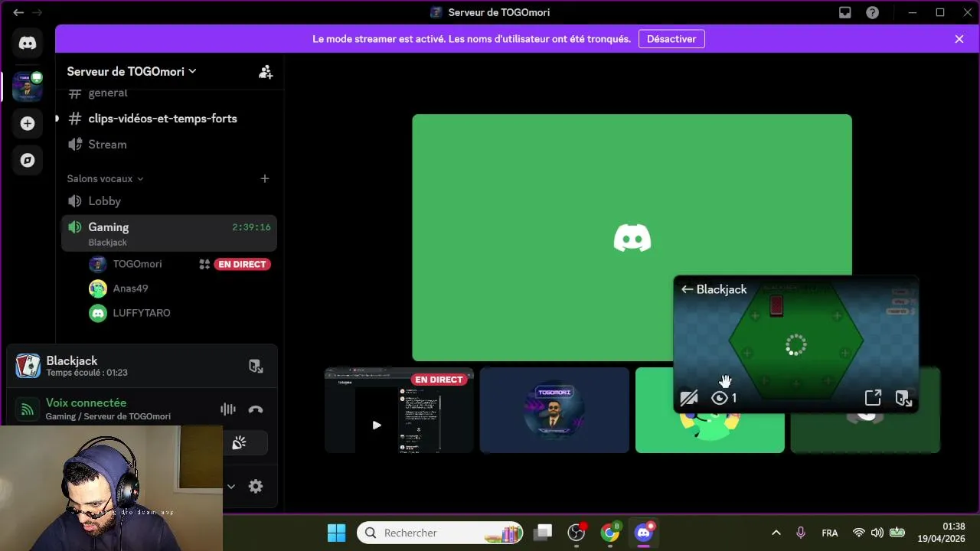This screenshot has width=980, height=551.
Task: Select the TOGOmori server avatar
Action: coord(28,87)
